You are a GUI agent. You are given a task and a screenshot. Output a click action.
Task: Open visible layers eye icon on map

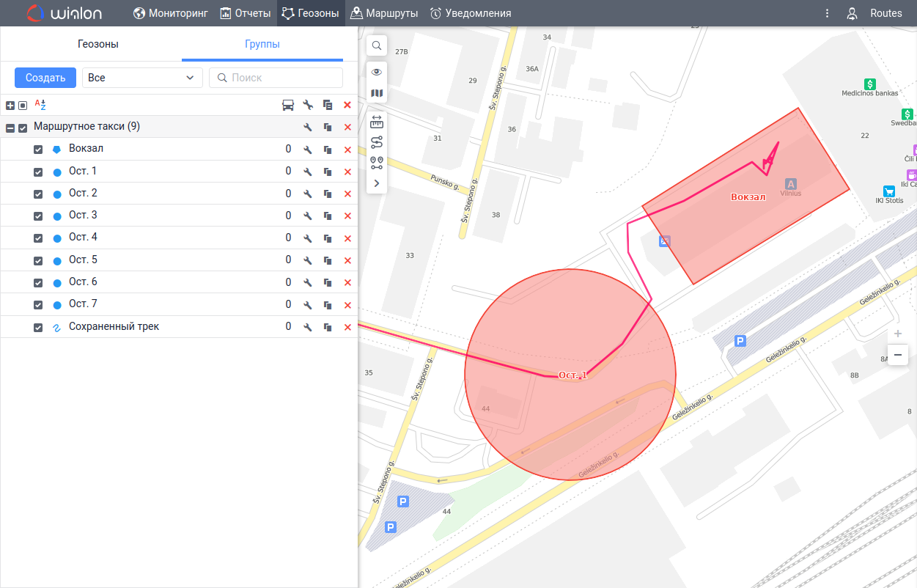pyautogui.click(x=377, y=72)
